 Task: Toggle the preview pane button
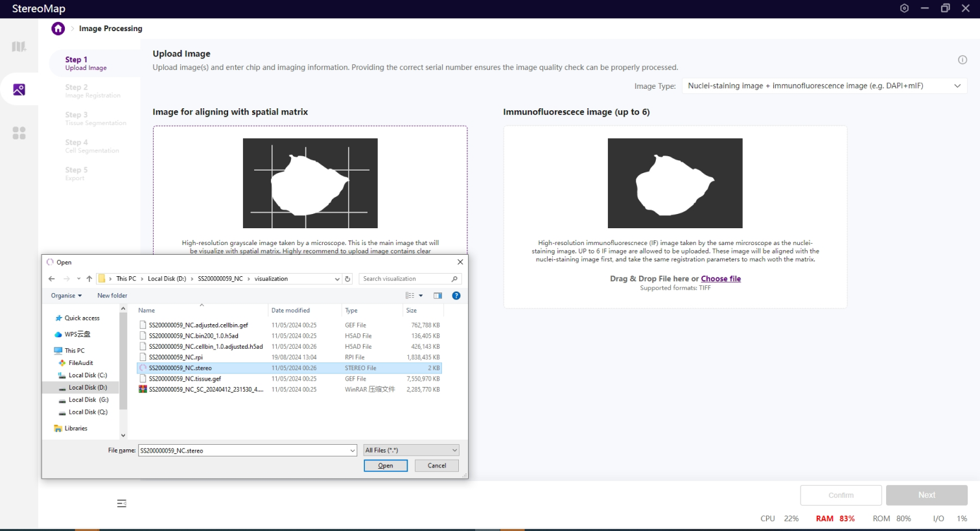coord(437,296)
